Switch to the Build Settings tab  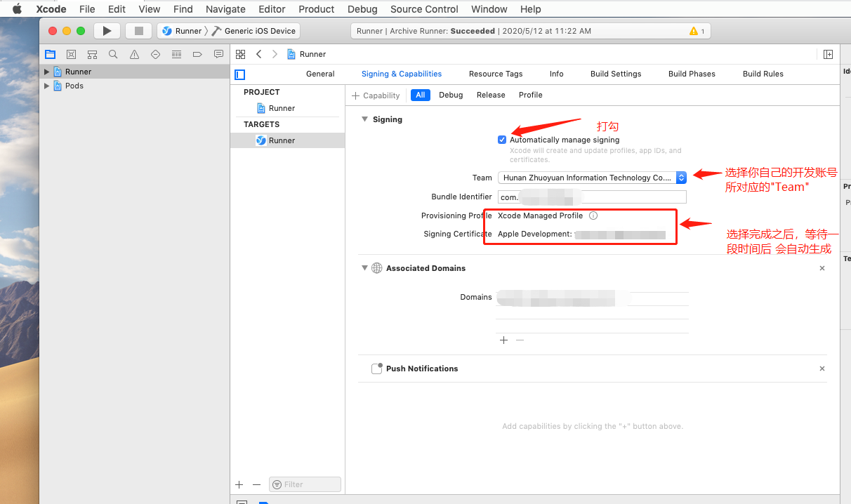[x=616, y=74]
